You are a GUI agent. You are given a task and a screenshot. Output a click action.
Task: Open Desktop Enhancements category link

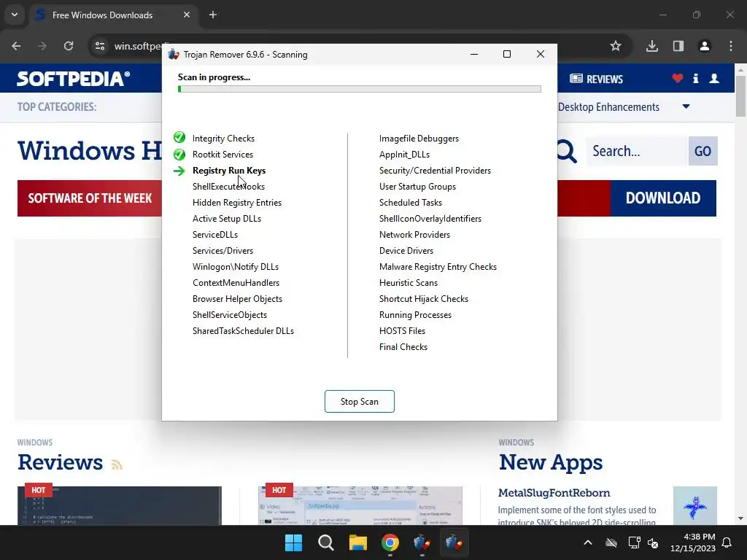608,107
